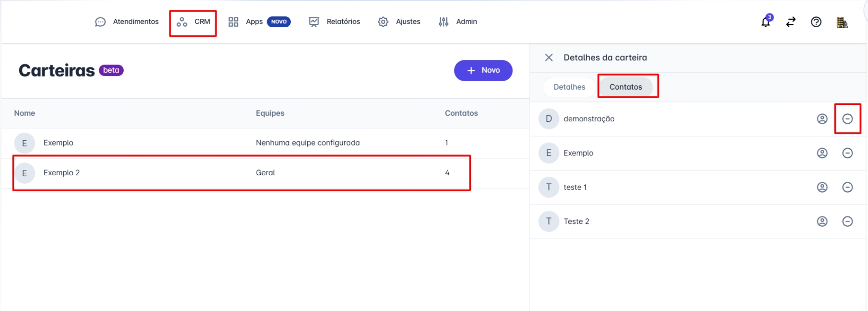This screenshot has width=868, height=311.
Task: Remove Teste 2 contact from wallet
Action: tap(847, 221)
